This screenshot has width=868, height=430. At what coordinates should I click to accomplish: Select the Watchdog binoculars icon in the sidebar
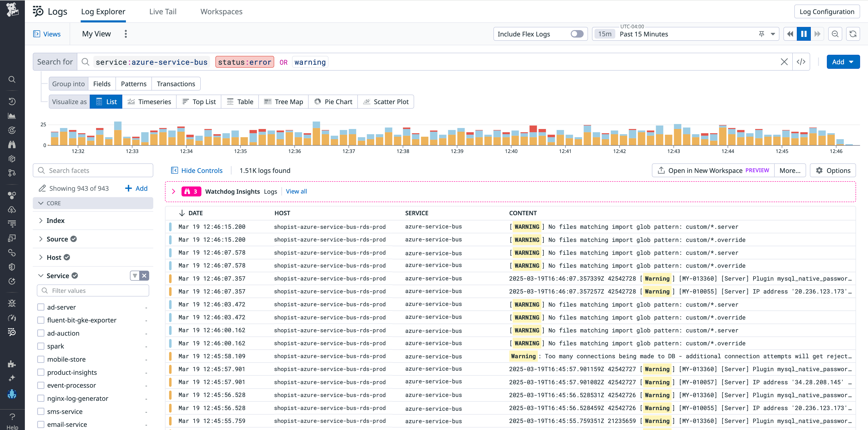click(x=12, y=145)
